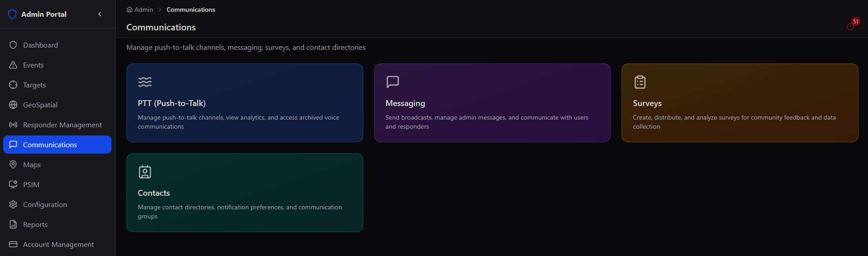This screenshot has height=256, width=868.
Task: Click the Messaging card description about broadcasts
Action: click(487, 122)
